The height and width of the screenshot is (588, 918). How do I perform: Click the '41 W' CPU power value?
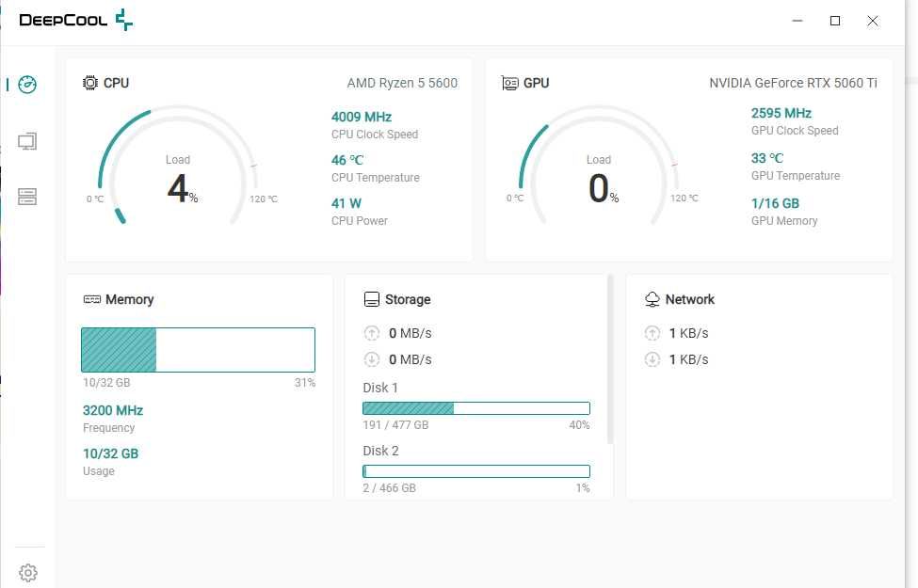(346, 203)
